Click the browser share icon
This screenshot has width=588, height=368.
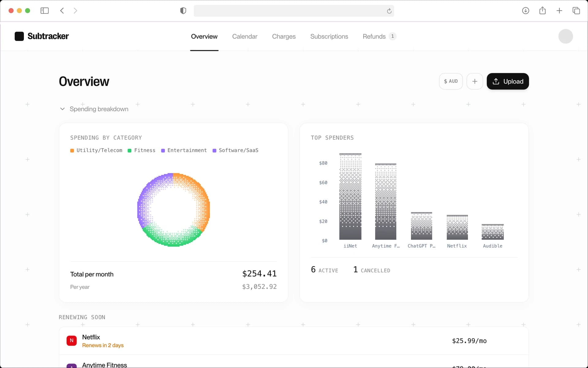tap(542, 10)
